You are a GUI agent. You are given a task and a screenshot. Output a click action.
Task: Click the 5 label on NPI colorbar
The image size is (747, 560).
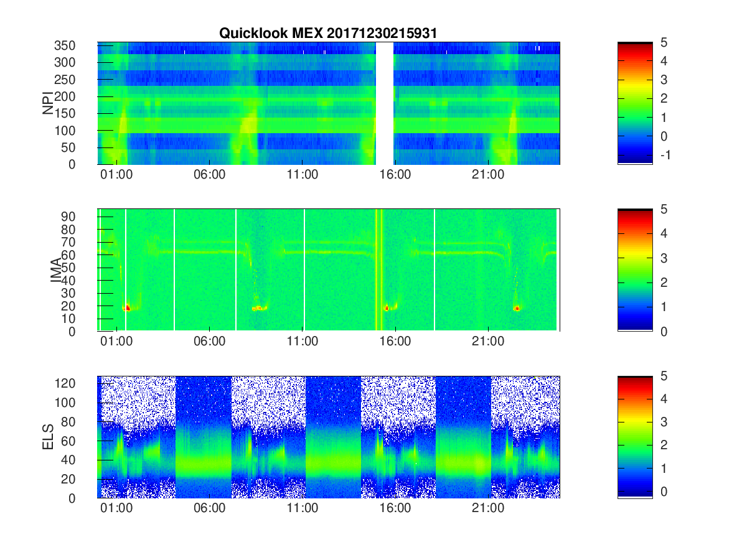(x=663, y=42)
